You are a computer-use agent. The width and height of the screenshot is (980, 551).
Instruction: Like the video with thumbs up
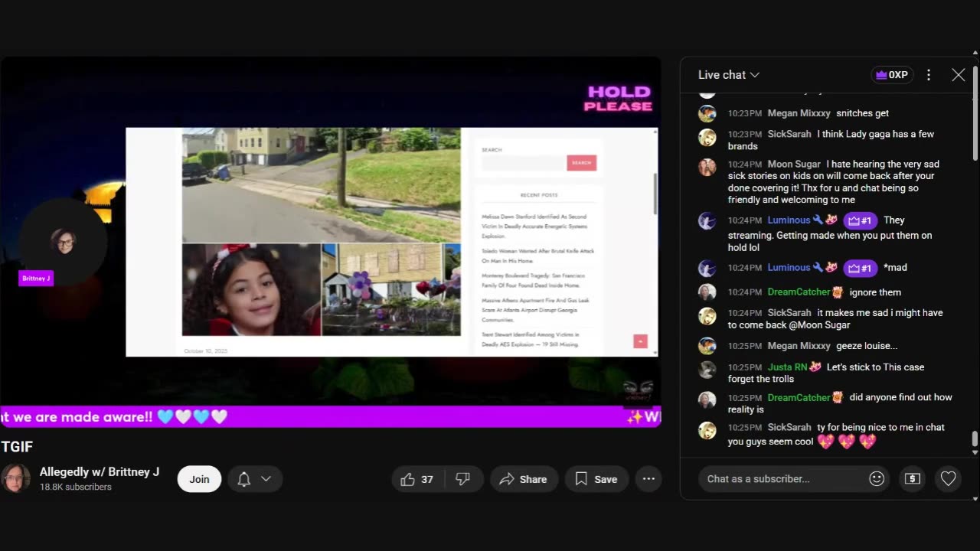pos(416,479)
